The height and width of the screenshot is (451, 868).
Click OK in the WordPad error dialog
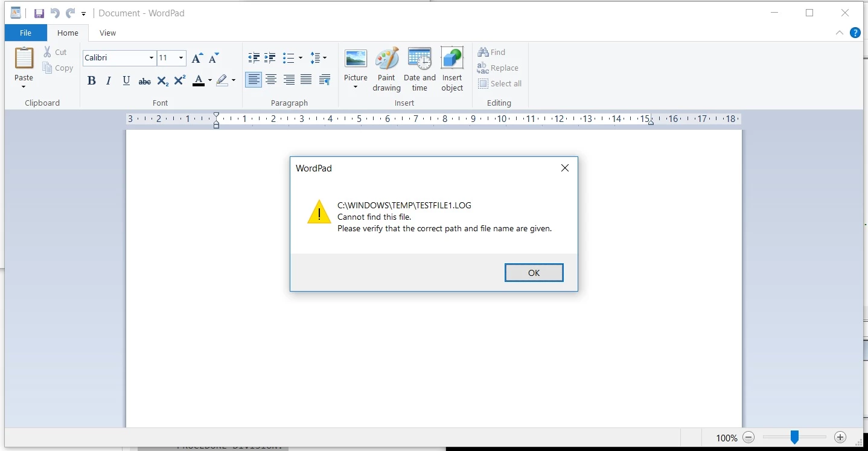point(534,273)
